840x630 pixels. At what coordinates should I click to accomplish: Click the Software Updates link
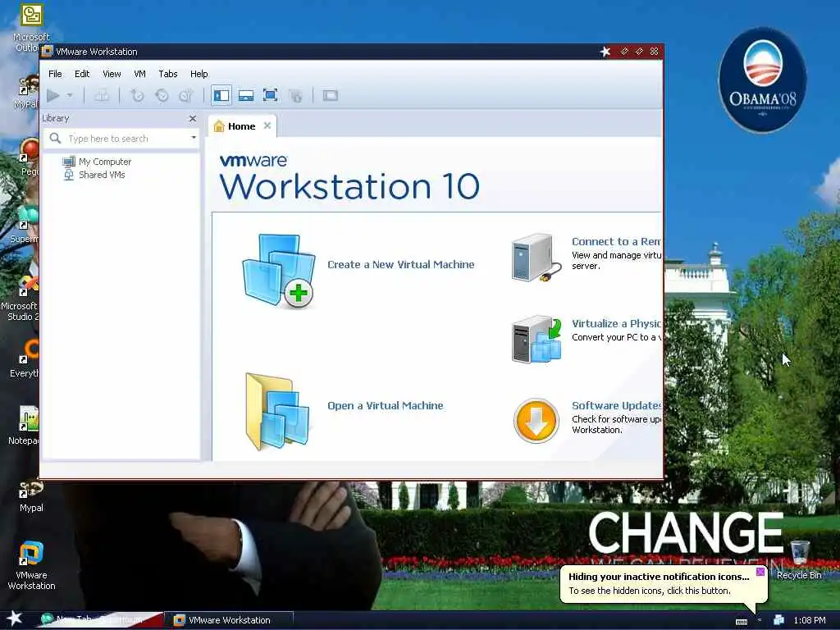[617, 405]
